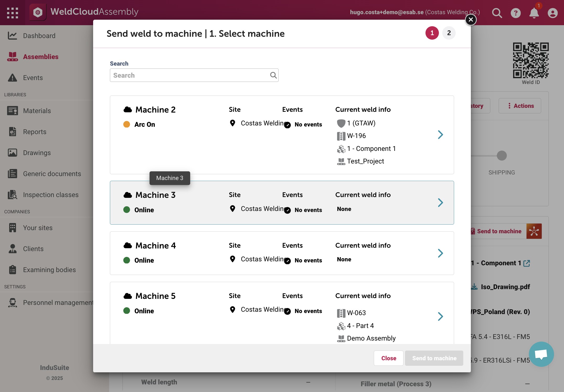Click the Events warning triangle icon
564x392 pixels.
(12, 77)
